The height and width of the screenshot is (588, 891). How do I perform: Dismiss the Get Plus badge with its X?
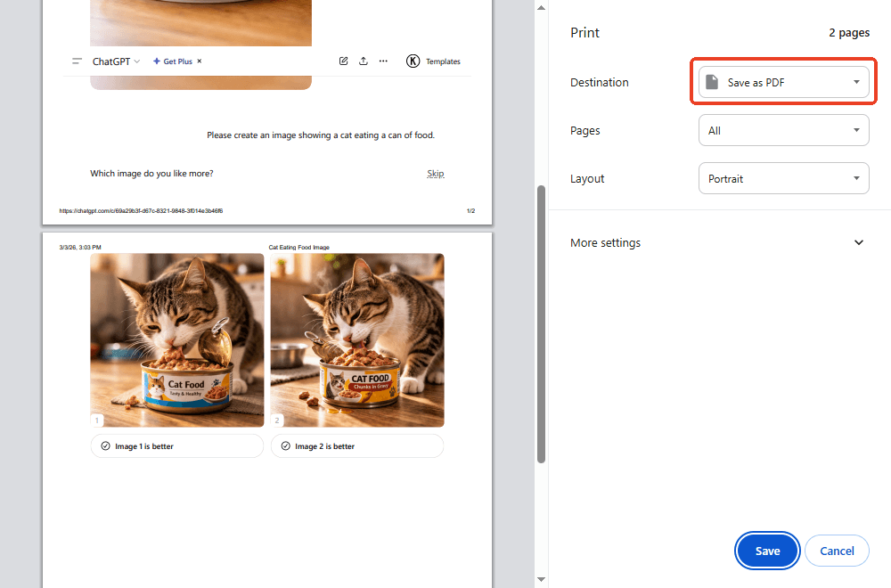click(198, 61)
